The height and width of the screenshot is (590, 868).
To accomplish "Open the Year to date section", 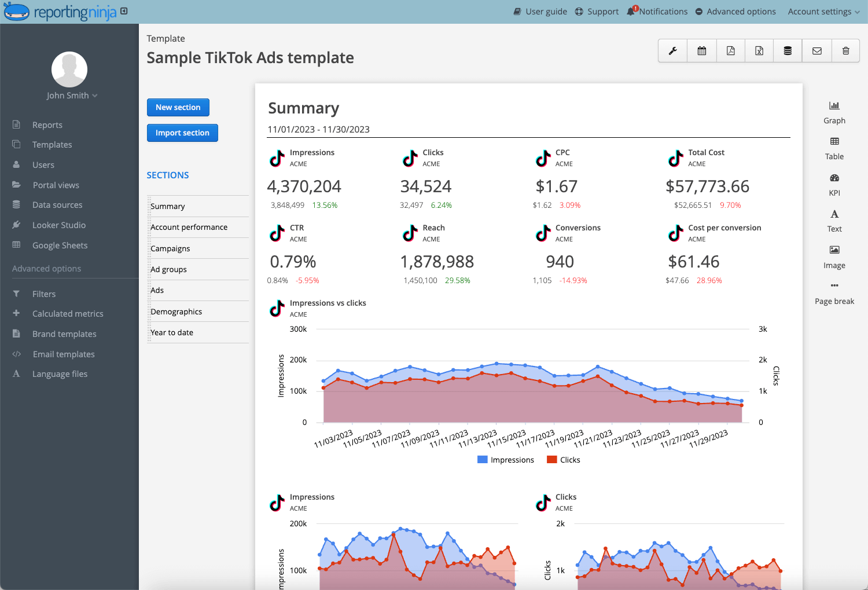I will pos(172,332).
